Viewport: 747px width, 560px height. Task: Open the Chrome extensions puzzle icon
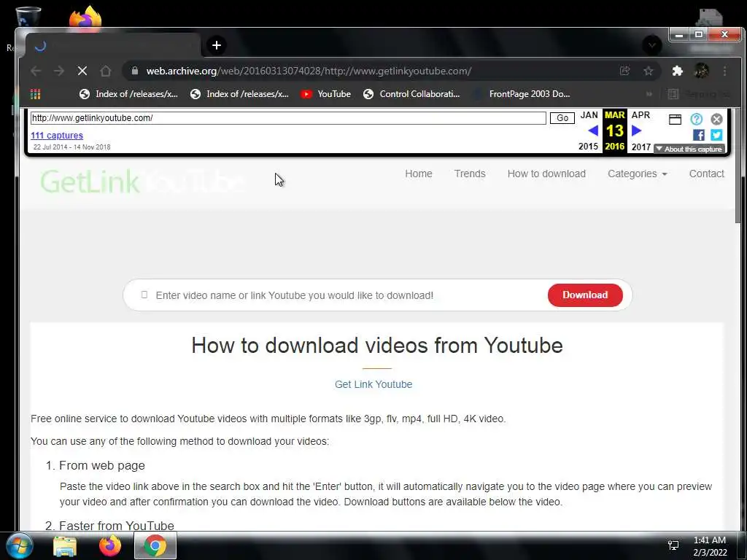677,71
